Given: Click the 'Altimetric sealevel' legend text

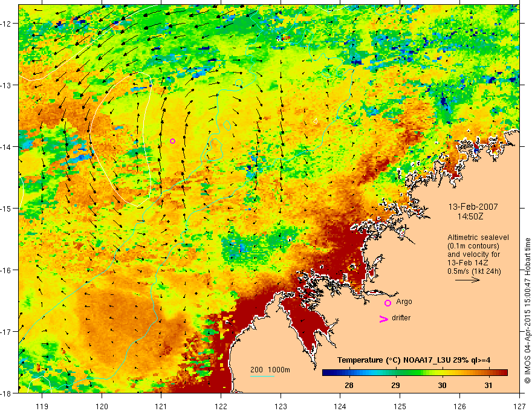Looking at the screenshot, I should [478, 238].
